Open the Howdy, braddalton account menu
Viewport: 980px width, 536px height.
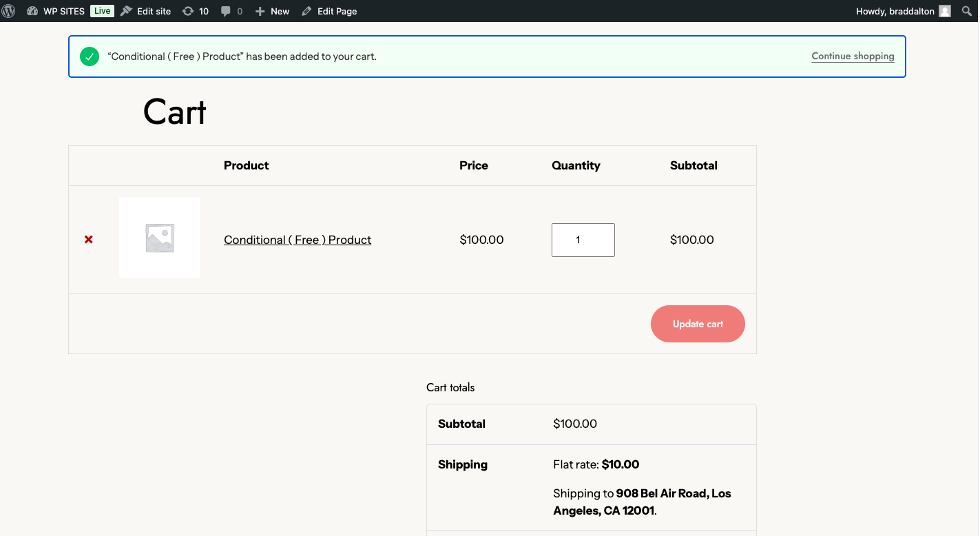click(x=895, y=11)
